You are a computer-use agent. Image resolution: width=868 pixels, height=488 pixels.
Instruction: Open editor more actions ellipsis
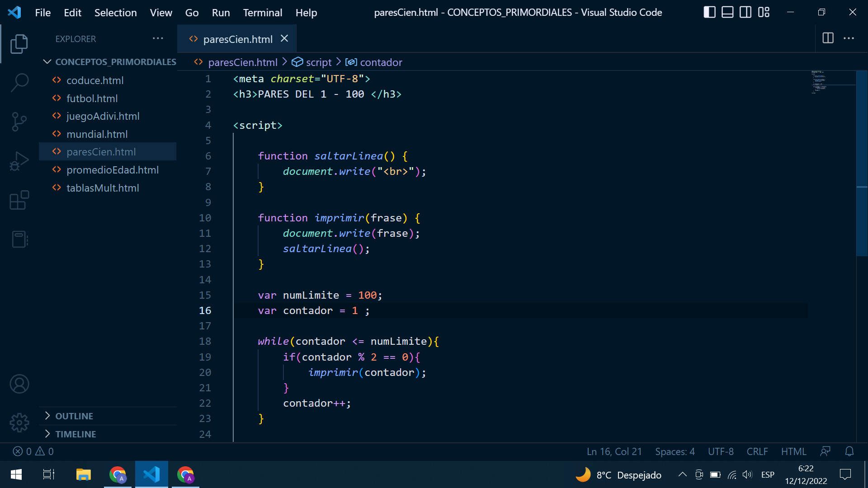click(x=849, y=38)
